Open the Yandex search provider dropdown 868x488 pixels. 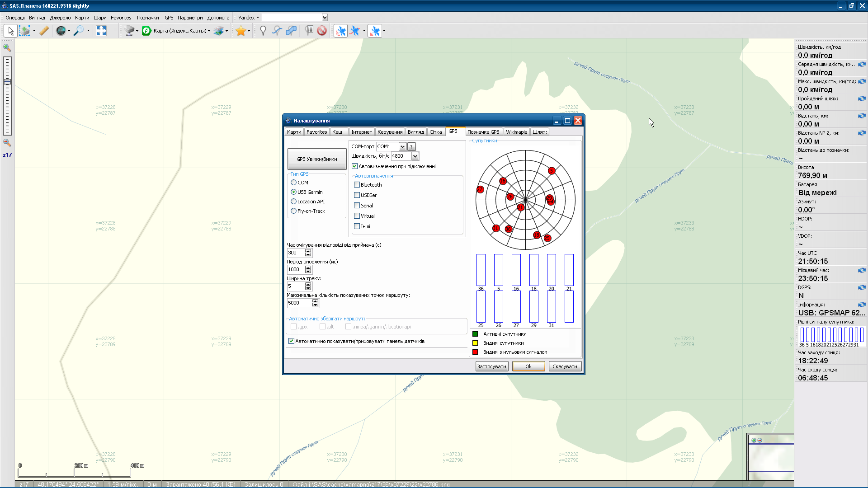click(x=249, y=18)
